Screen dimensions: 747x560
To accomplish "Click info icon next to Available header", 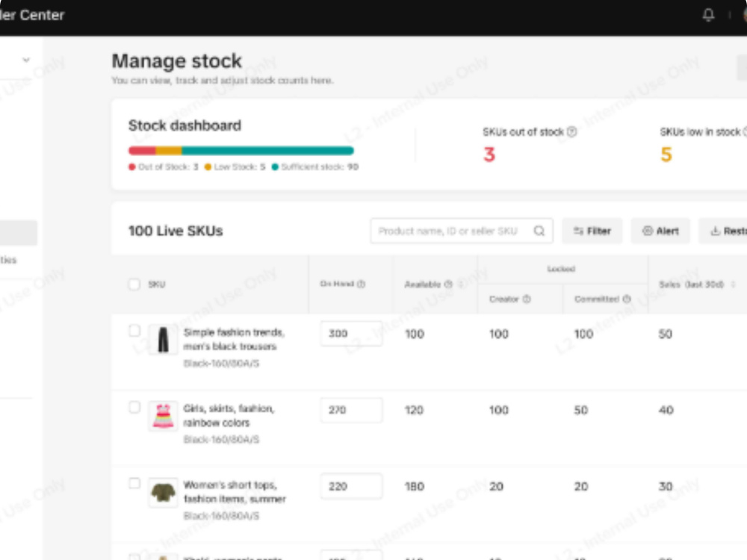I will tap(448, 284).
